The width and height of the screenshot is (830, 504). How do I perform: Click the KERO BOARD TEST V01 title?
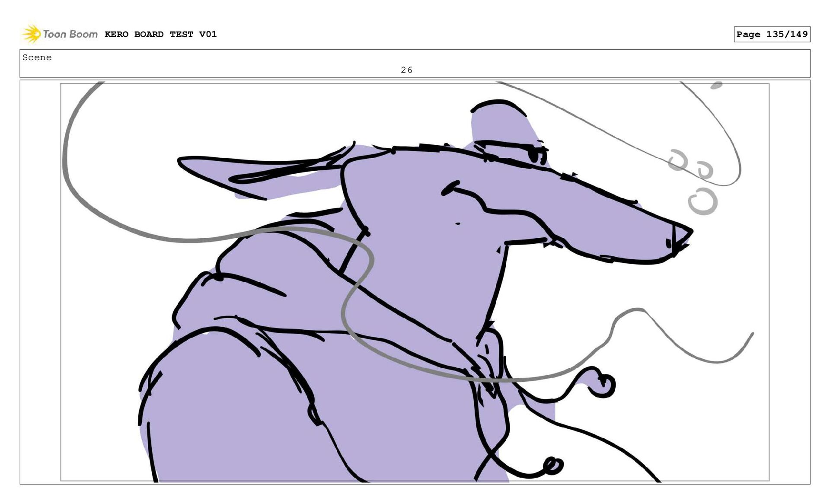[x=160, y=34]
